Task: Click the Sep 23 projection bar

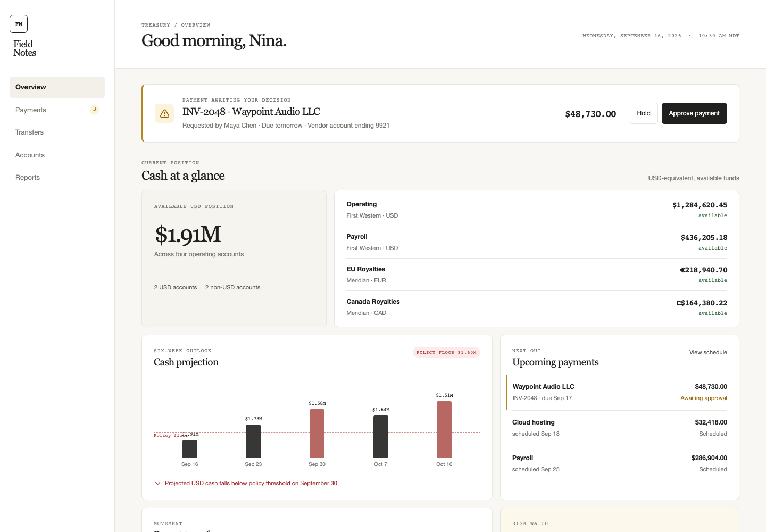Action: coord(253,441)
